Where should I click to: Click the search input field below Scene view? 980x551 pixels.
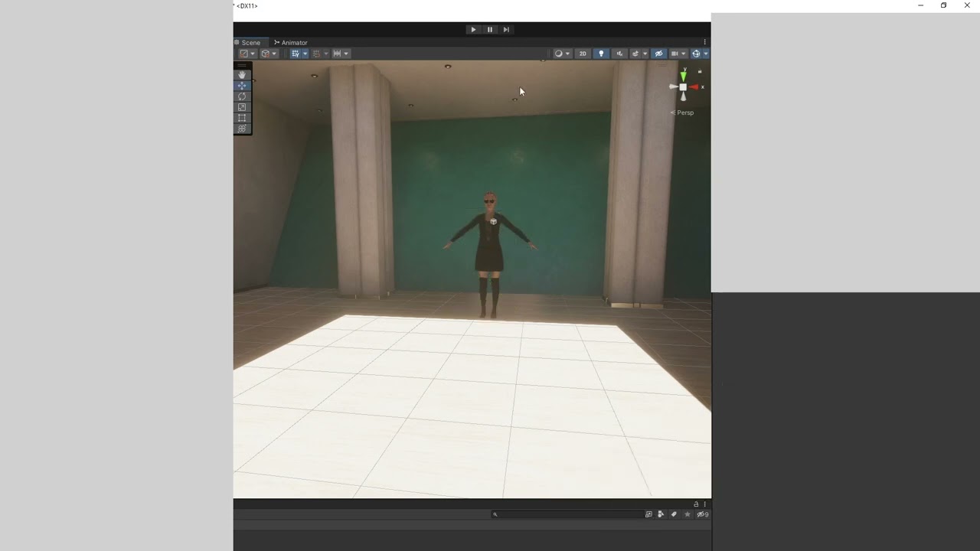click(x=567, y=514)
